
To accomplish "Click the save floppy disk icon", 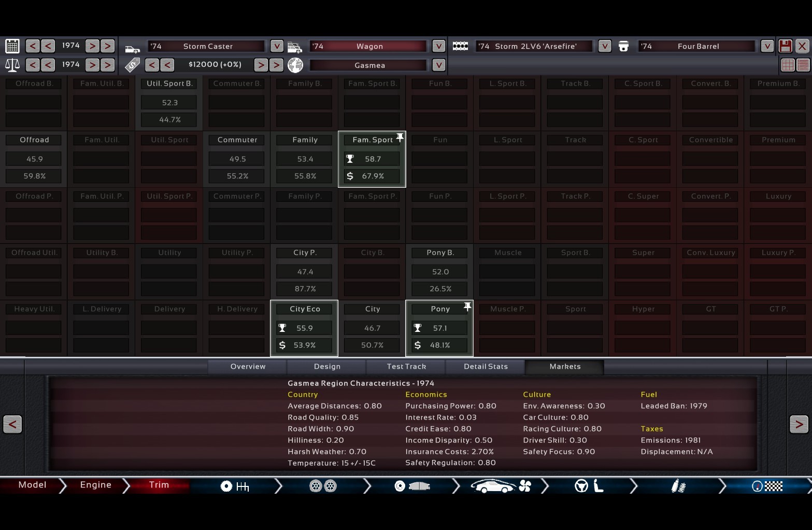I will [785, 46].
